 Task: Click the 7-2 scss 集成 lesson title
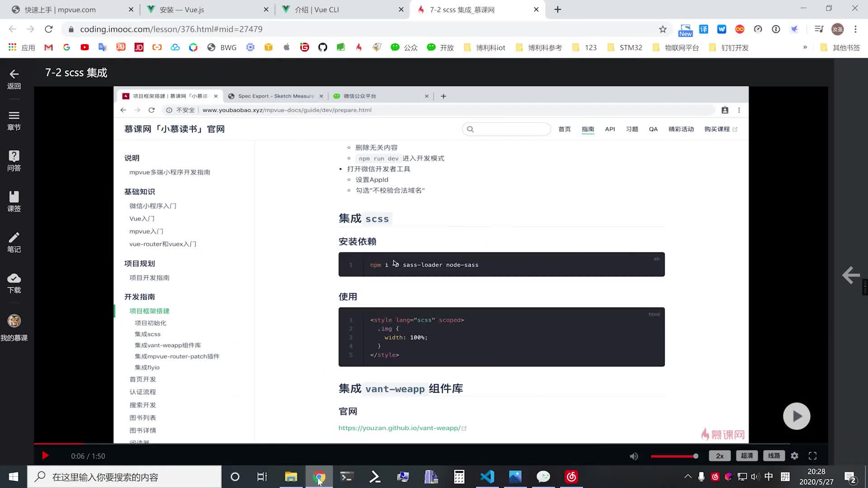point(76,73)
